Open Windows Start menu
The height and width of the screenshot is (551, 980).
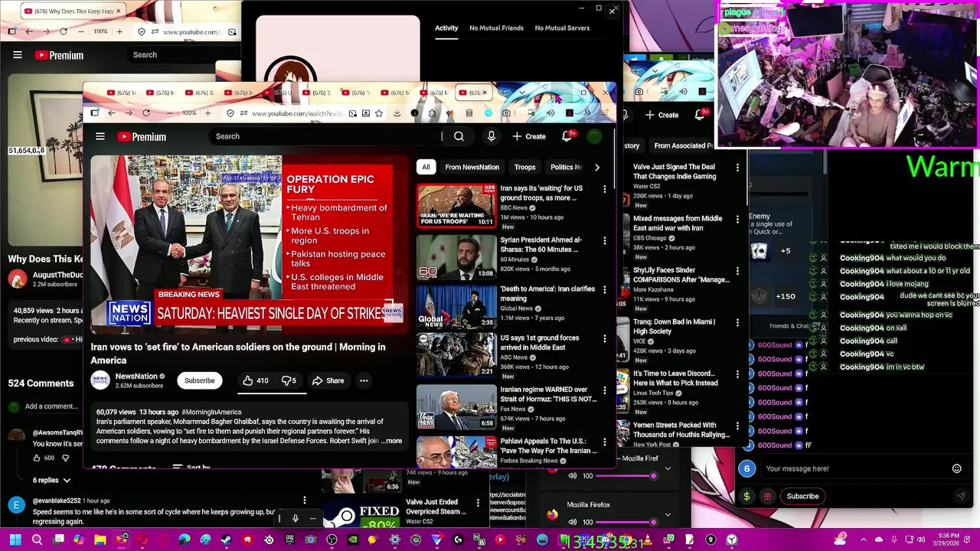point(15,540)
